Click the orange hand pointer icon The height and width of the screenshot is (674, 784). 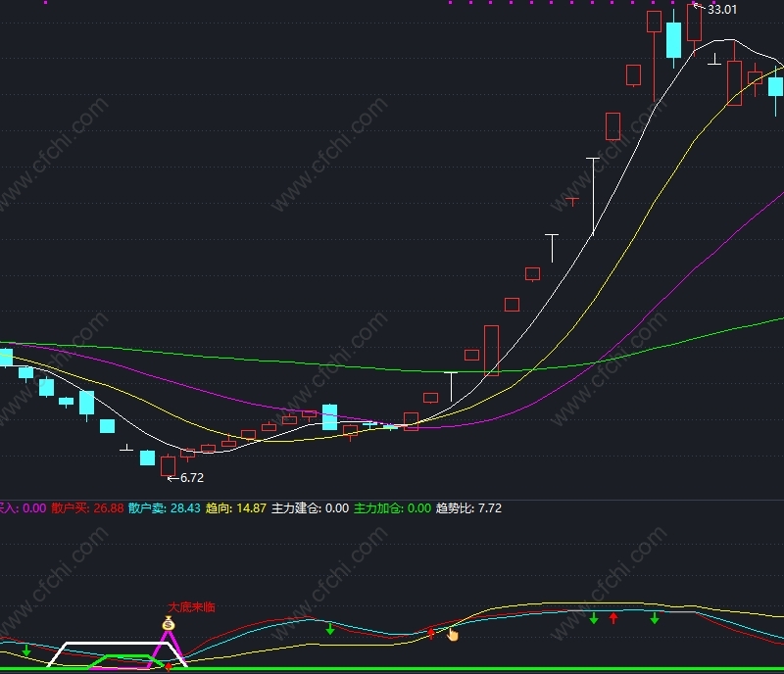tap(453, 635)
